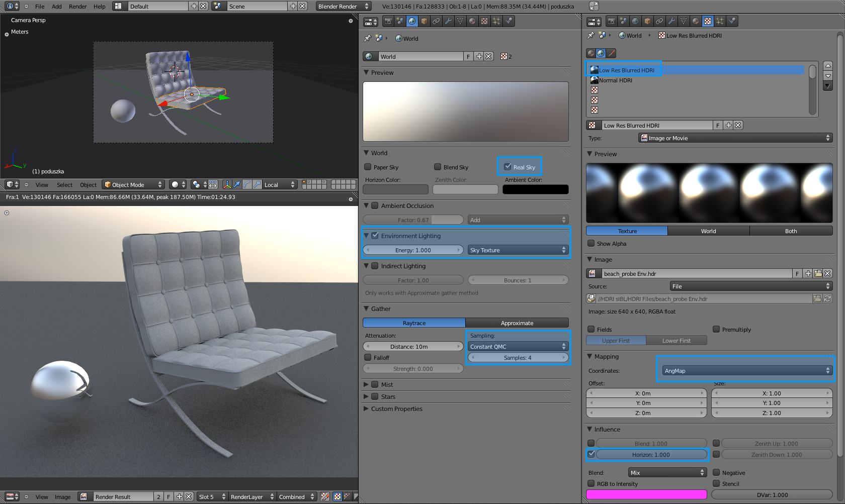Toggle the screen fullscreen icon in header
This screenshot has height=504, width=845.
coord(594,6)
